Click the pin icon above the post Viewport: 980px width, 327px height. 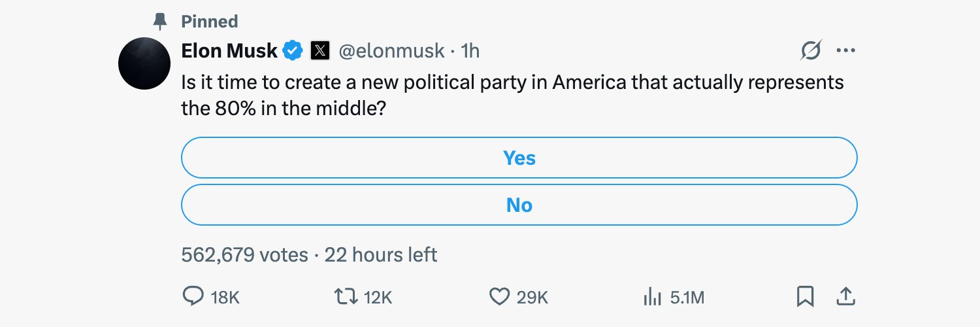point(159,22)
